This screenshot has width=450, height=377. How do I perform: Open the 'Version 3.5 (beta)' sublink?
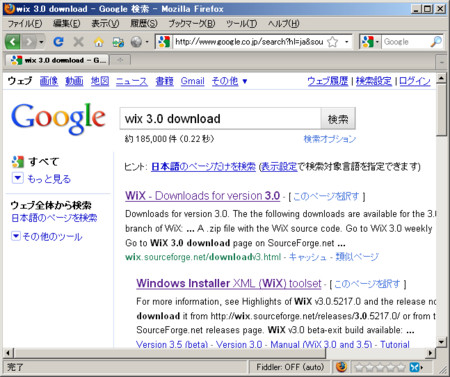172,344
